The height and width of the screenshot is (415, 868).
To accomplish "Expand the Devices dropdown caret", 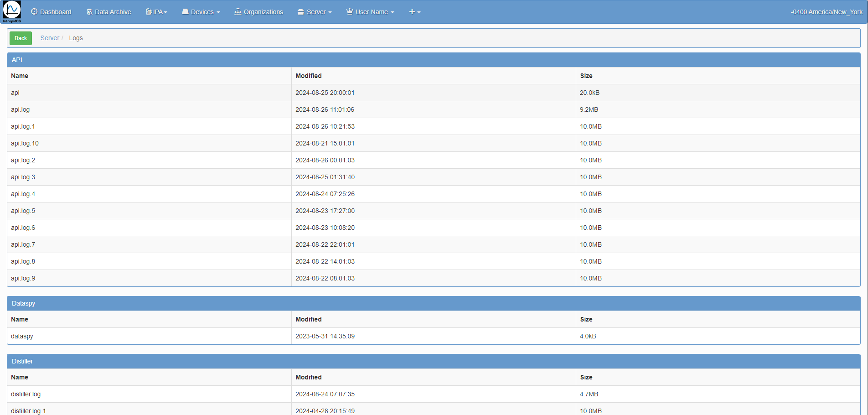I will click(218, 12).
